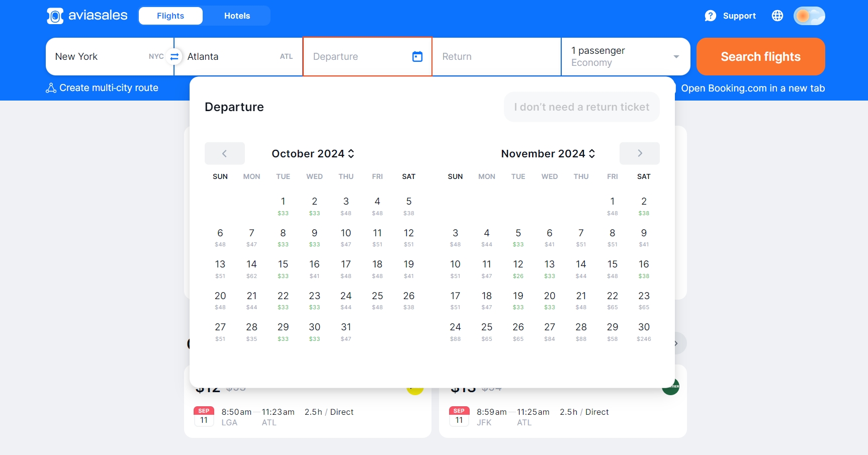Select October 1 as departure
The height and width of the screenshot is (455, 868).
pos(283,206)
